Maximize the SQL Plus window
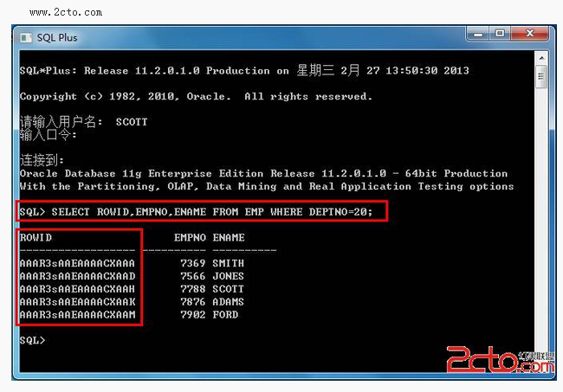The width and height of the screenshot is (563, 392). (500, 34)
